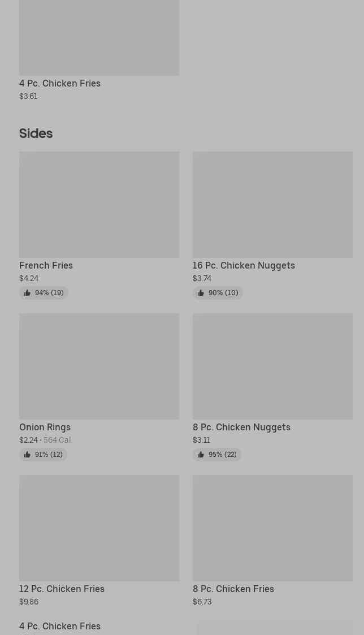Viewport: 364px width, 635px height.
Task: Click thumbs-up icon under 8 Pc. Chicken Nuggets
Action: (x=201, y=455)
